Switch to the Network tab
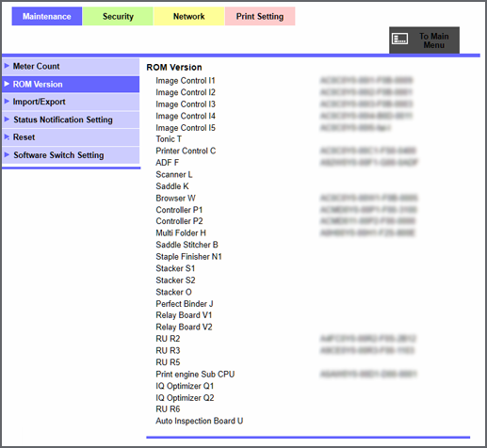The height and width of the screenshot is (448, 487). click(x=189, y=16)
